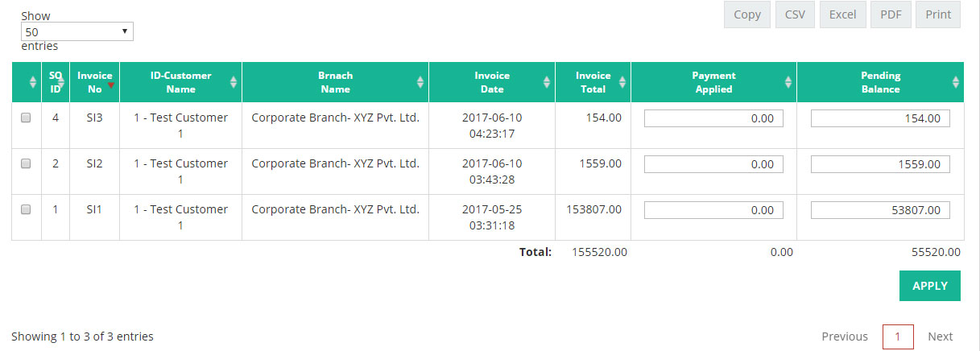Sort by Invoice No column indicator

pyautogui.click(x=110, y=85)
